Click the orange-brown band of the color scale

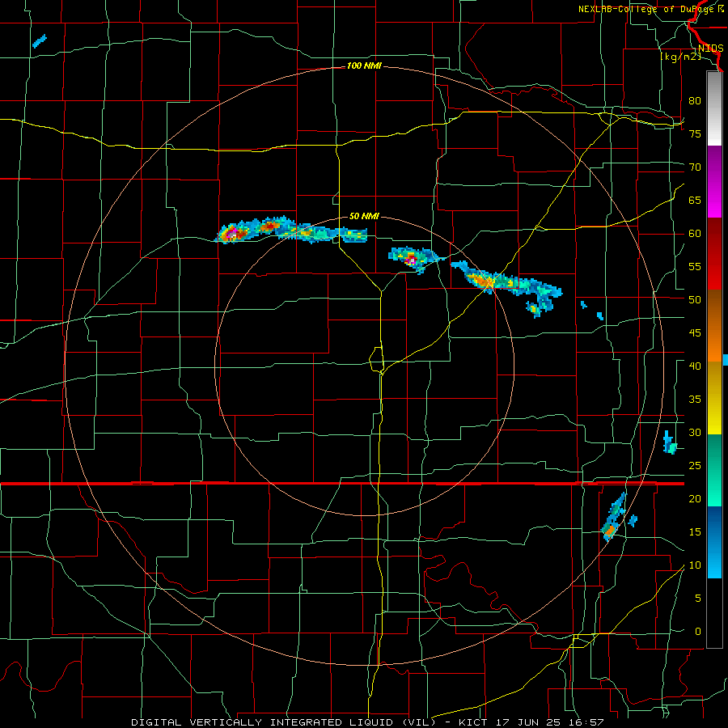click(714, 326)
